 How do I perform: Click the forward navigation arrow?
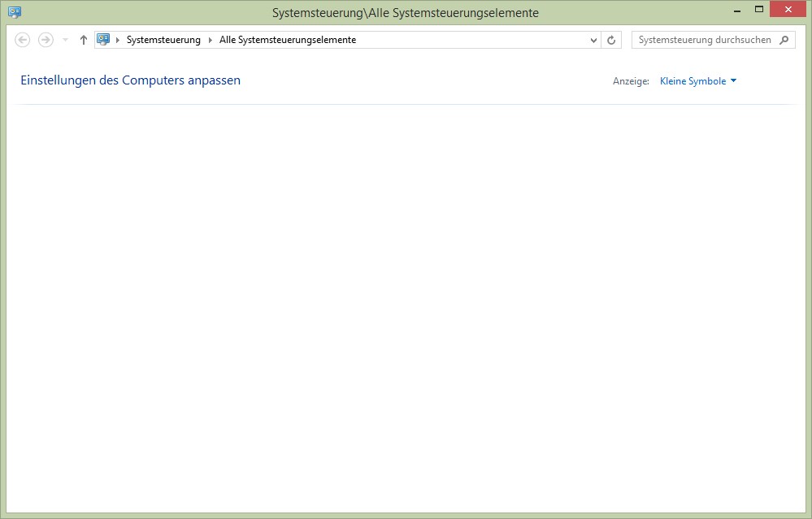(x=46, y=40)
